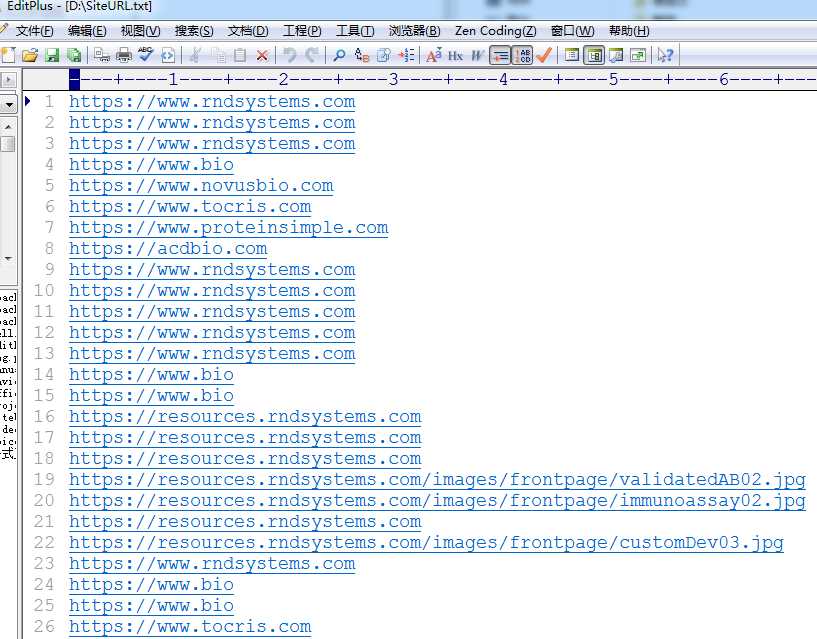Toggle the Output Window icon
Image resolution: width=817 pixels, height=639 pixels.
pos(616,55)
